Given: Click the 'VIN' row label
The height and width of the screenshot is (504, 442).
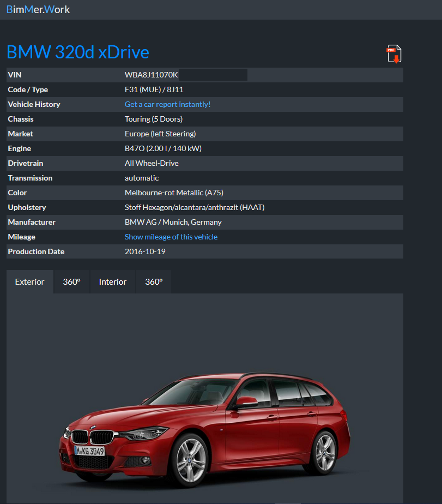Looking at the screenshot, I should tap(15, 75).
